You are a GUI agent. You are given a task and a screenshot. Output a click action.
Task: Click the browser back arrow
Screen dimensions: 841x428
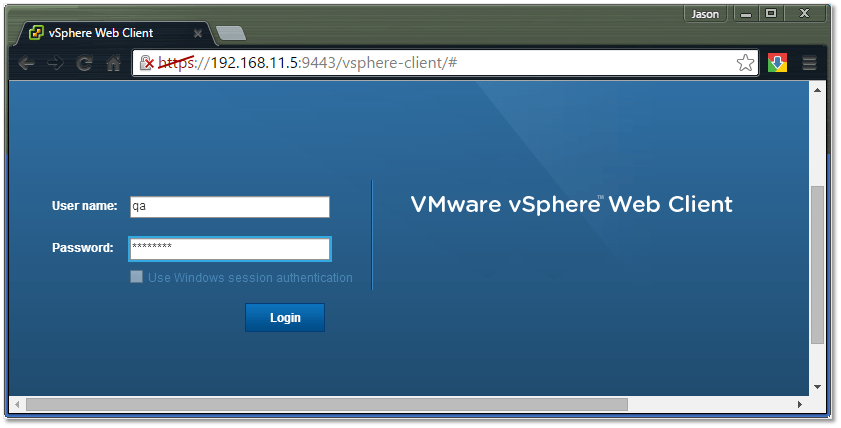[x=26, y=64]
